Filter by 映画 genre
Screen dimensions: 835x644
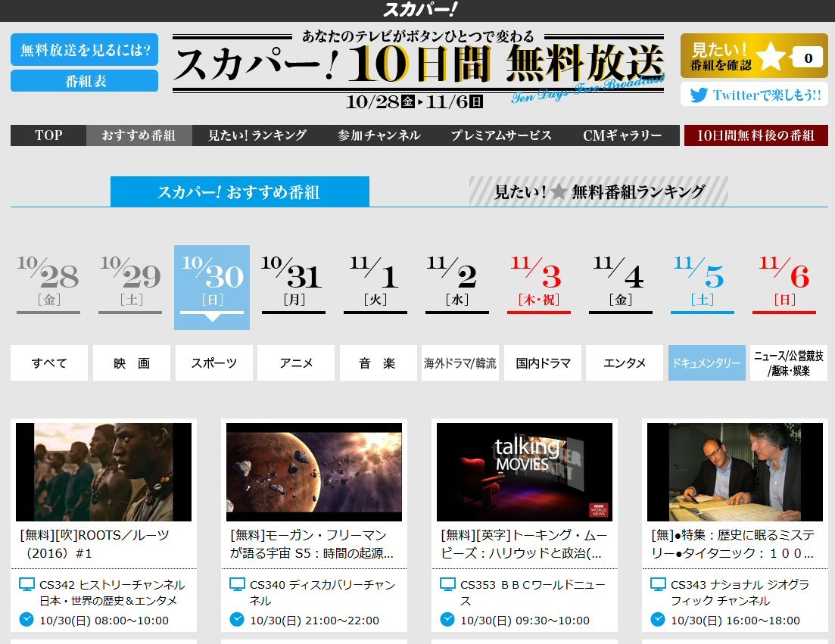pyautogui.click(x=132, y=363)
